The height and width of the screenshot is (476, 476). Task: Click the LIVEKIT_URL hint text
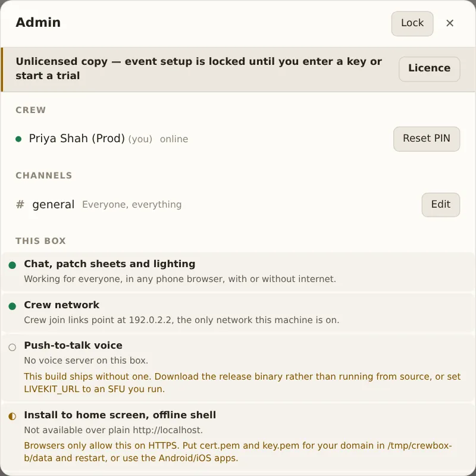(x=242, y=383)
